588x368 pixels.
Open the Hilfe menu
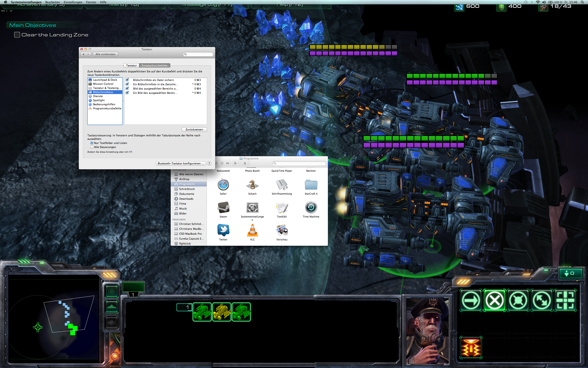(x=103, y=2)
